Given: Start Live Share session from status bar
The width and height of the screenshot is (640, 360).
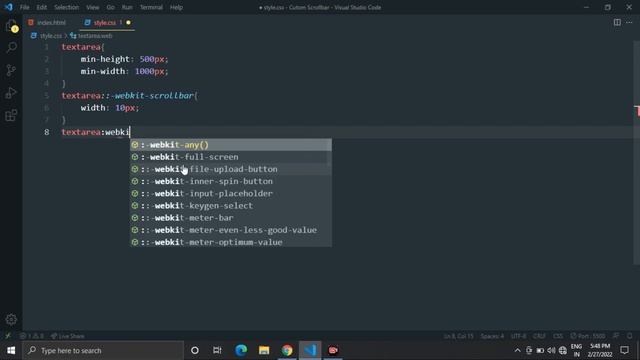Looking at the screenshot, I should [x=67, y=336].
